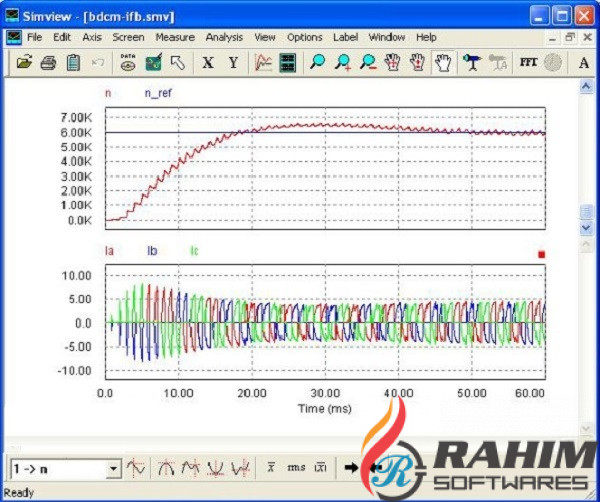
Task: Click the 'Ic' curve legend label
Action: click(194, 251)
